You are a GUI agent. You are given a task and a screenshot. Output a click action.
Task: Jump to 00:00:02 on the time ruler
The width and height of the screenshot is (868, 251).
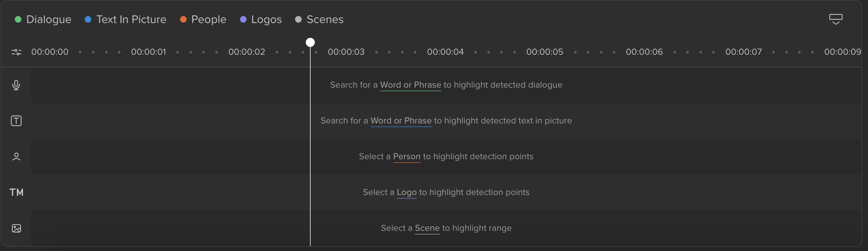tap(247, 52)
